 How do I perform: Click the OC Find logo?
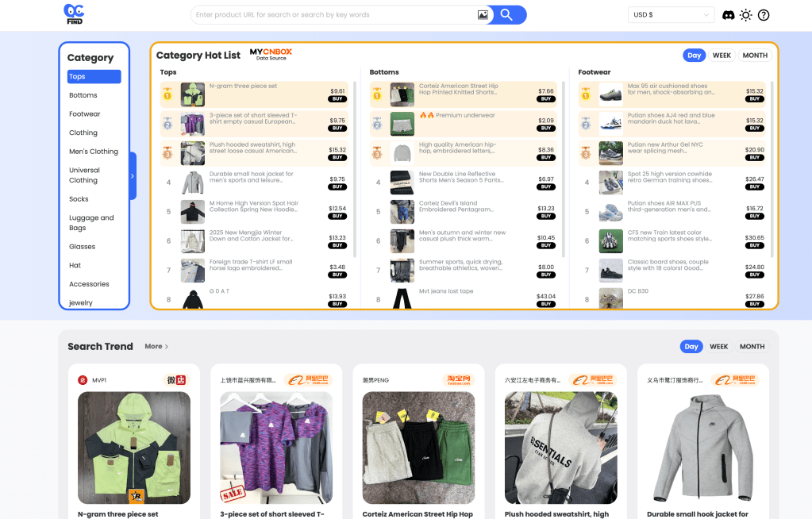pyautogui.click(x=74, y=14)
